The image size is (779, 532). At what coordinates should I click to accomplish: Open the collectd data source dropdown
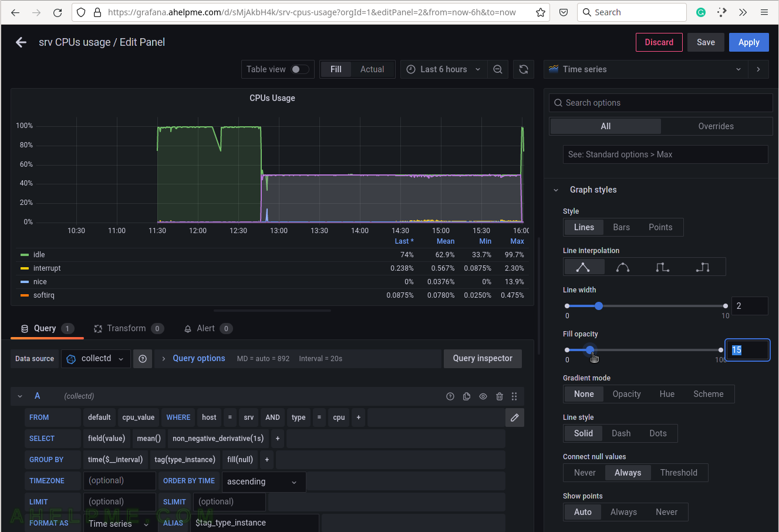pyautogui.click(x=96, y=359)
